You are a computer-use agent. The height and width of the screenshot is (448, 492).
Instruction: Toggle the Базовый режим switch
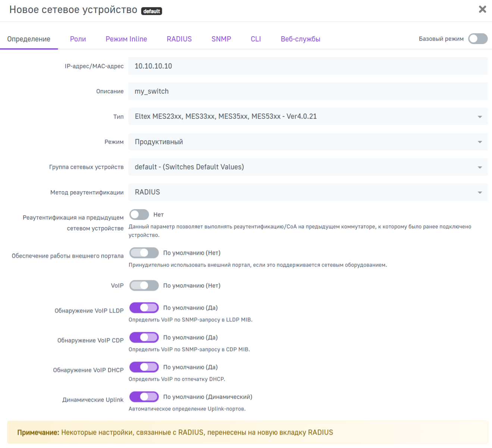(x=478, y=39)
